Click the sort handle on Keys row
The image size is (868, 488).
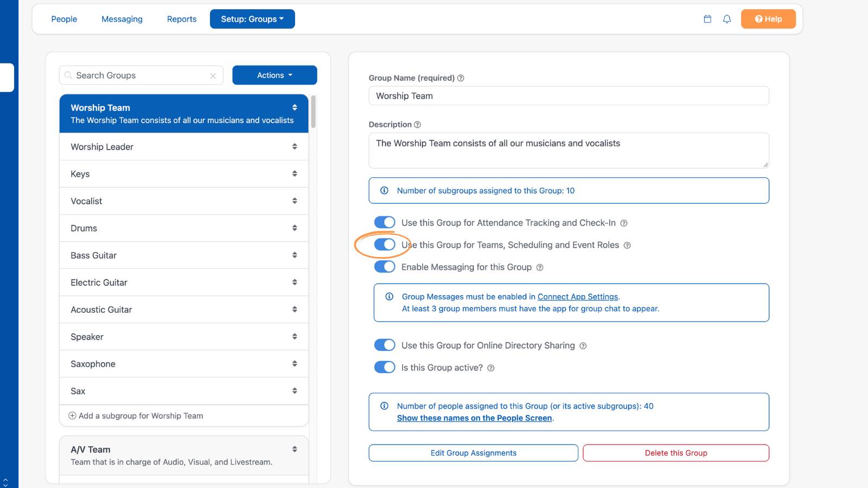[295, 174]
